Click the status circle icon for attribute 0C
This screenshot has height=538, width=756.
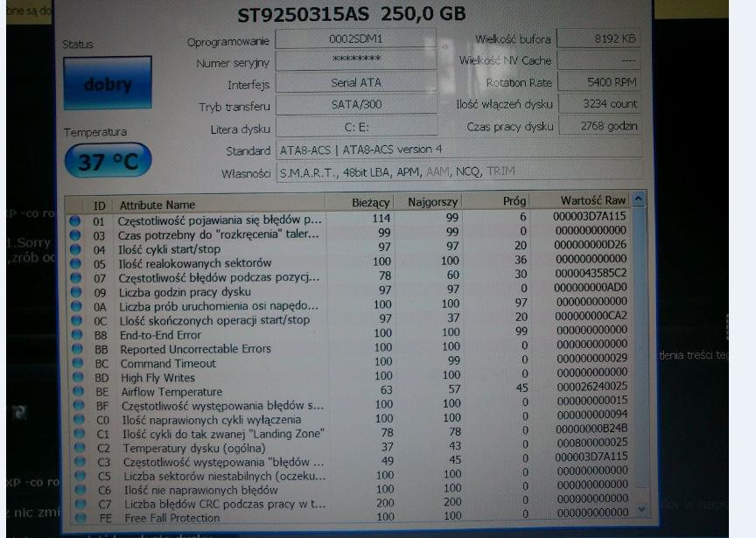click(x=77, y=320)
